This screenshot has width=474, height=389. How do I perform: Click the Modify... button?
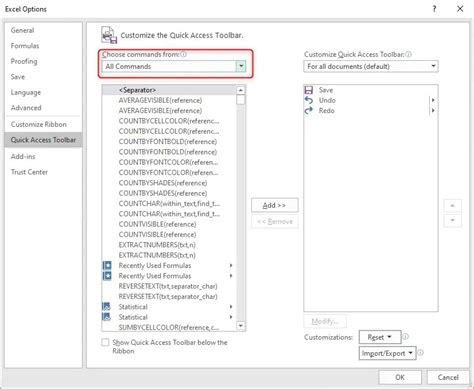click(x=325, y=321)
